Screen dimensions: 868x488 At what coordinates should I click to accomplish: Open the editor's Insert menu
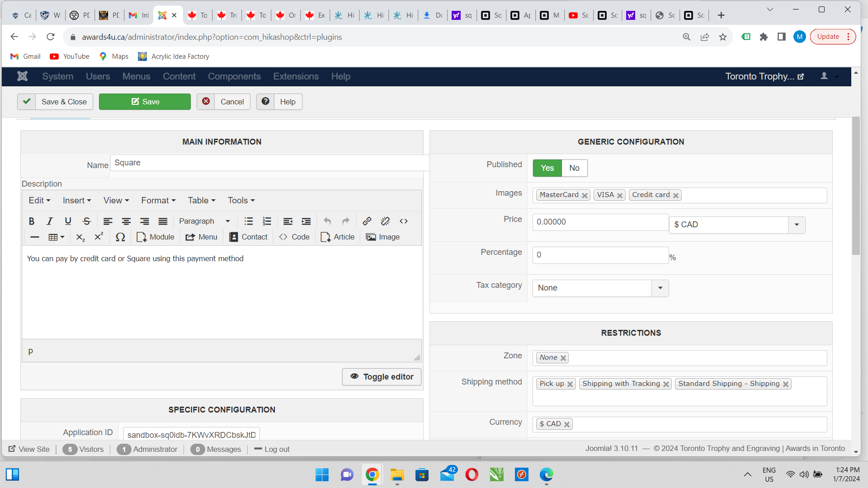(77, 200)
